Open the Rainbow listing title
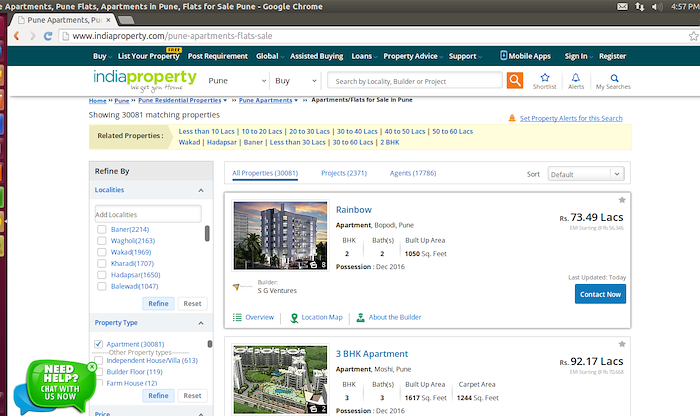The width and height of the screenshot is (700, 416). click(354, 210)
